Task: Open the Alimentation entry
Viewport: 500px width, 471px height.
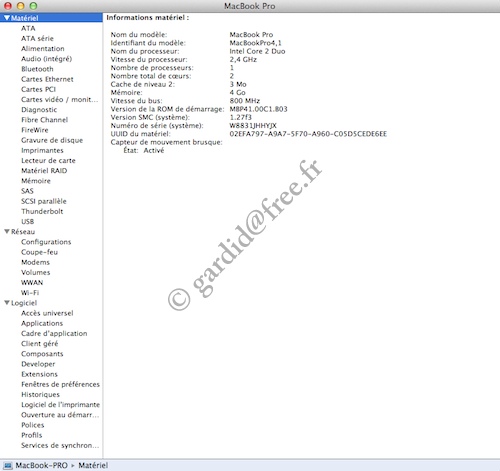Action: coord(43,49)
